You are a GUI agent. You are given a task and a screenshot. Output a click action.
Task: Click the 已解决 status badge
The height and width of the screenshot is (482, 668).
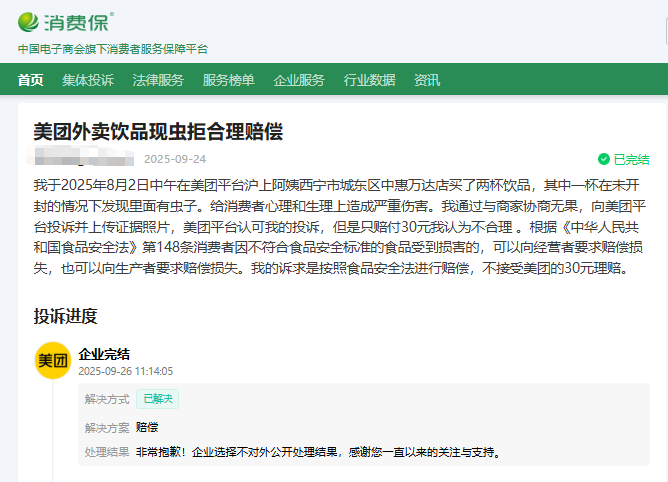(158, 398)
